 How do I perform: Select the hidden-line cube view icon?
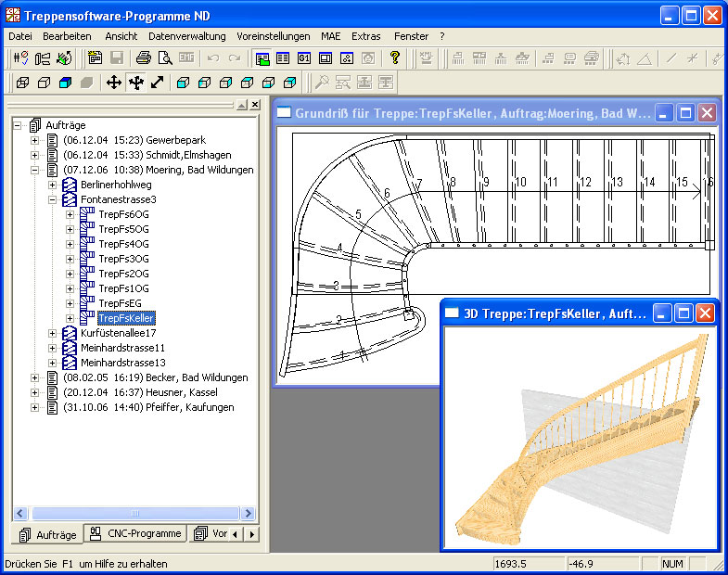click(44, 83)
